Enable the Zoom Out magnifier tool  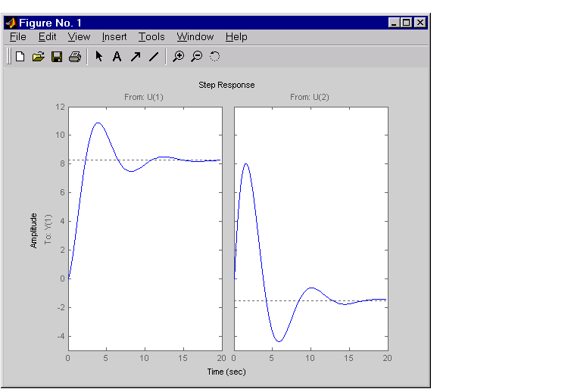click(196, 56)
